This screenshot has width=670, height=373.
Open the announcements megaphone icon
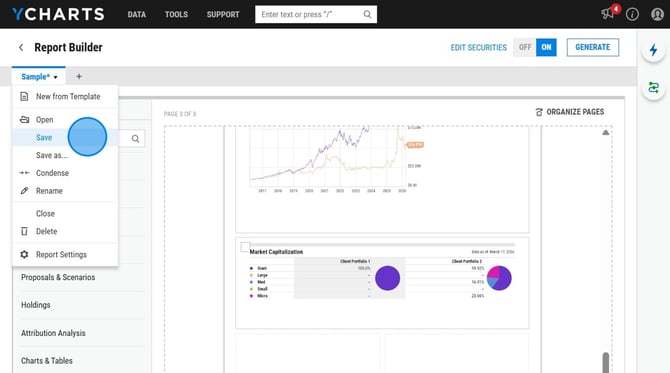pyautogui.click(x=607, y=14)
